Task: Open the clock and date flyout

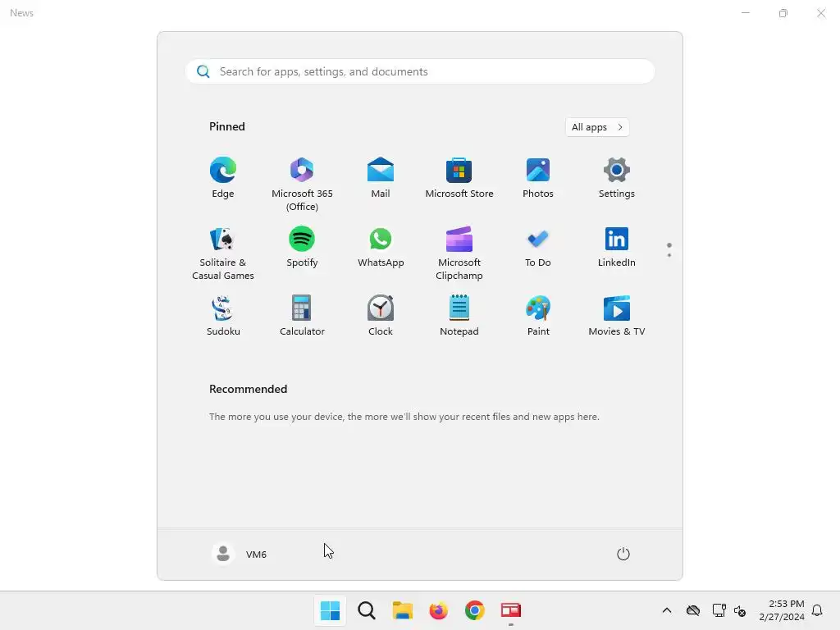Action: point(781,610)
